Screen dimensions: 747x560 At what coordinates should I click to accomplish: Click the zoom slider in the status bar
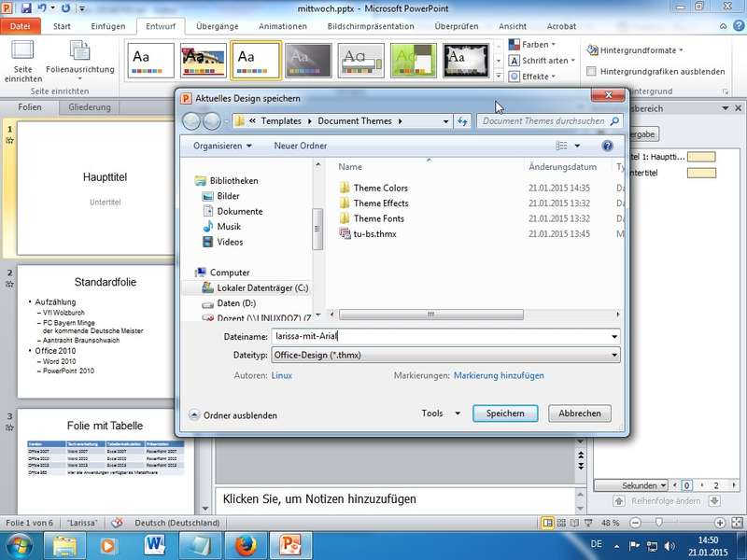point(659,523)
